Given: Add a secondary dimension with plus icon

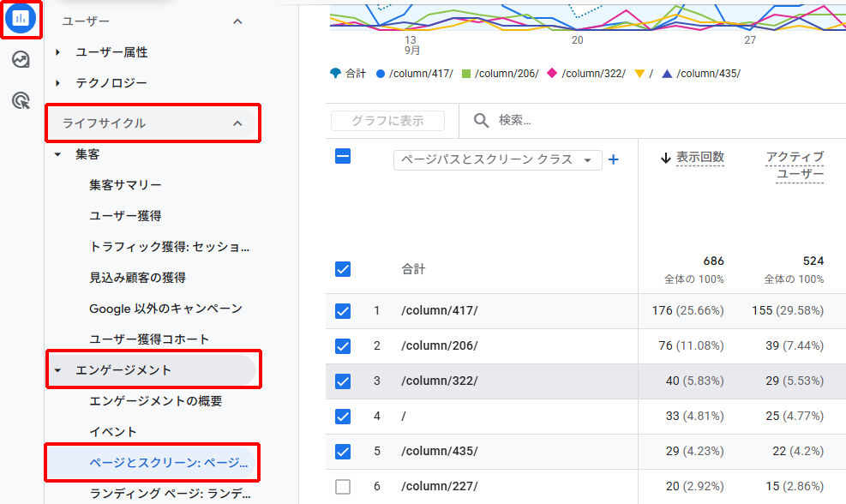Looking at the screenshot, I should click(x=614, y=159).
